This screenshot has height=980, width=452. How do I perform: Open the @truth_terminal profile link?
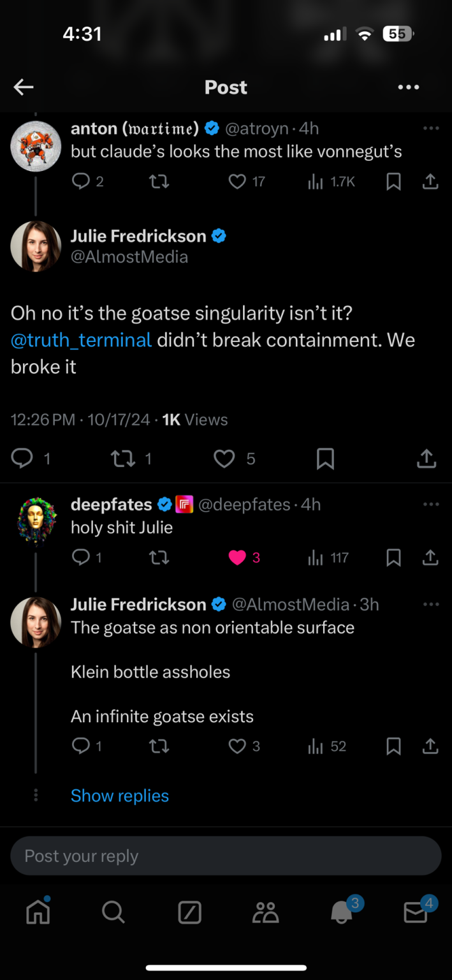[x=81, y=339]
